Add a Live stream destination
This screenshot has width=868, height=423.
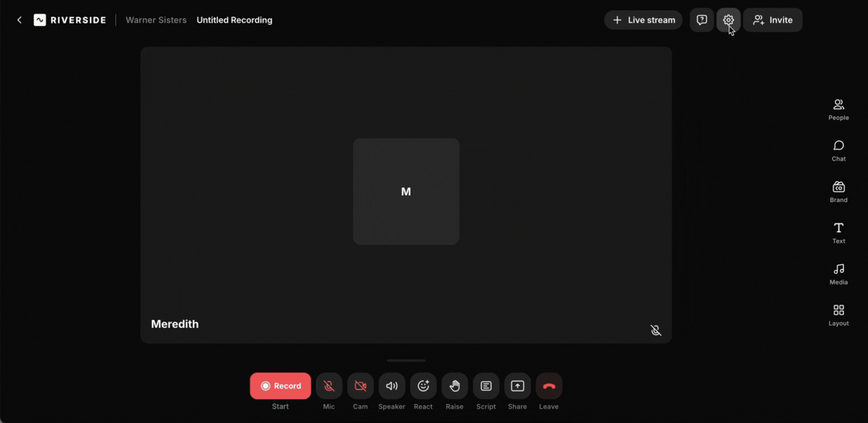point(643,20)
